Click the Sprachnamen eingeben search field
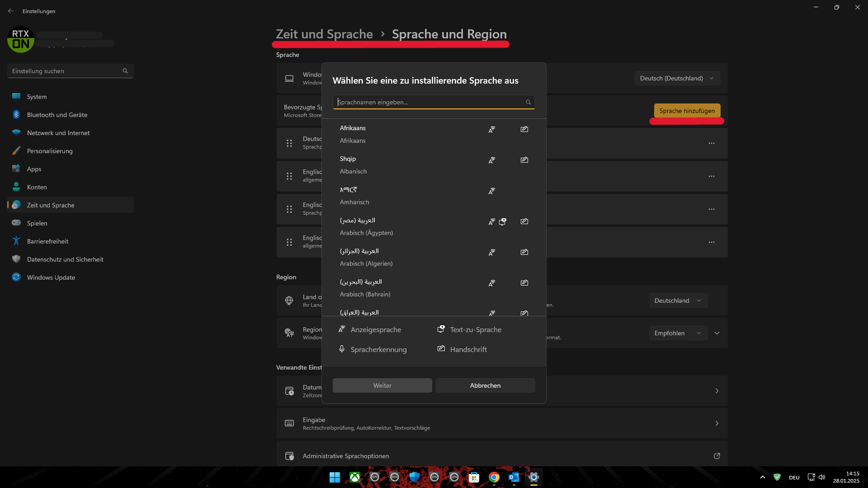Image resolution: width=868 pixels, height=488 pixels. coord(434,102)
